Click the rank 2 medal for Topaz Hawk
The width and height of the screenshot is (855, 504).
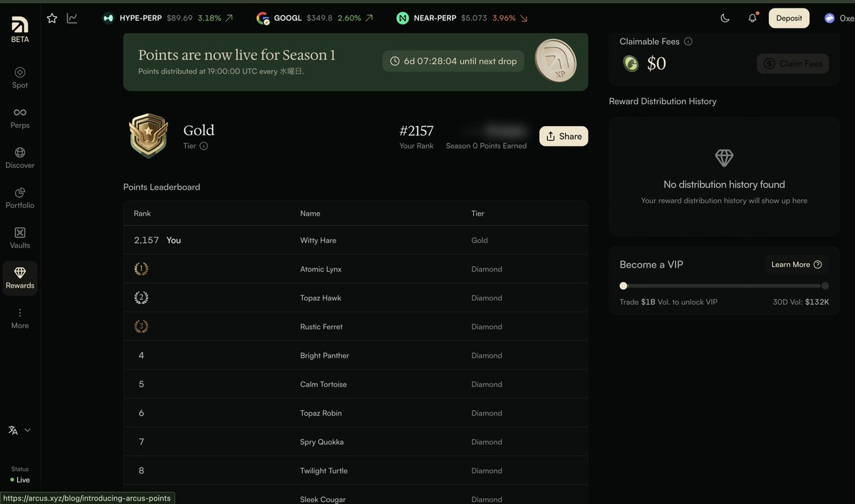point(141,298)
